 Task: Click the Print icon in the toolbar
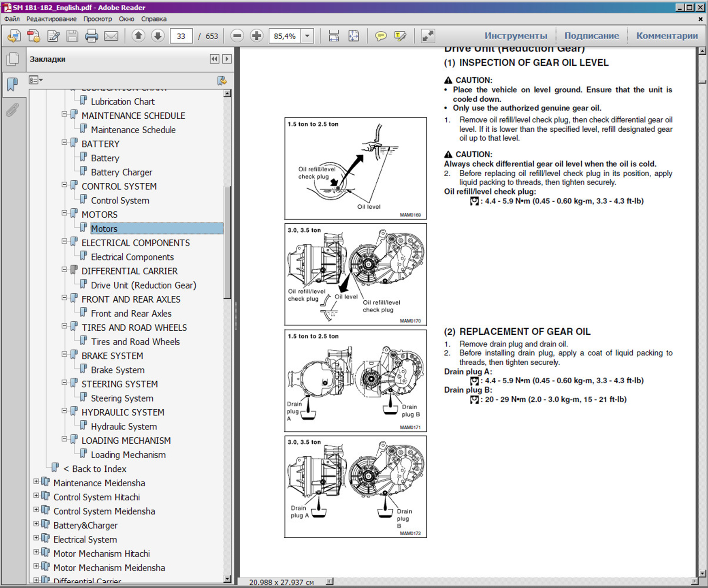pos(92,36)
